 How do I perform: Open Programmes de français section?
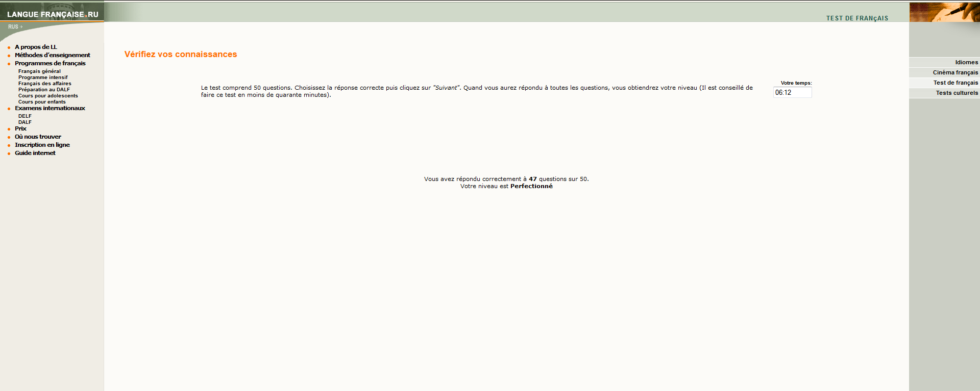tap(50, 63)
